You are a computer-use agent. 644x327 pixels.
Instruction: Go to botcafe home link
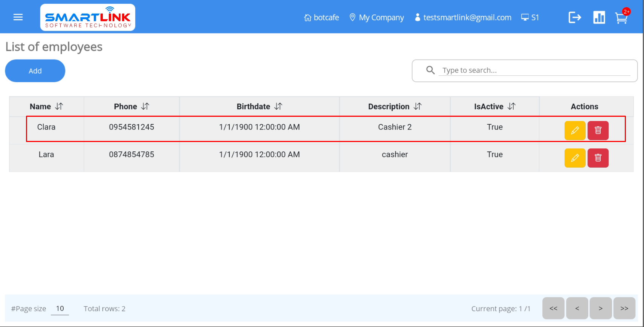click(x=321, y=18)
